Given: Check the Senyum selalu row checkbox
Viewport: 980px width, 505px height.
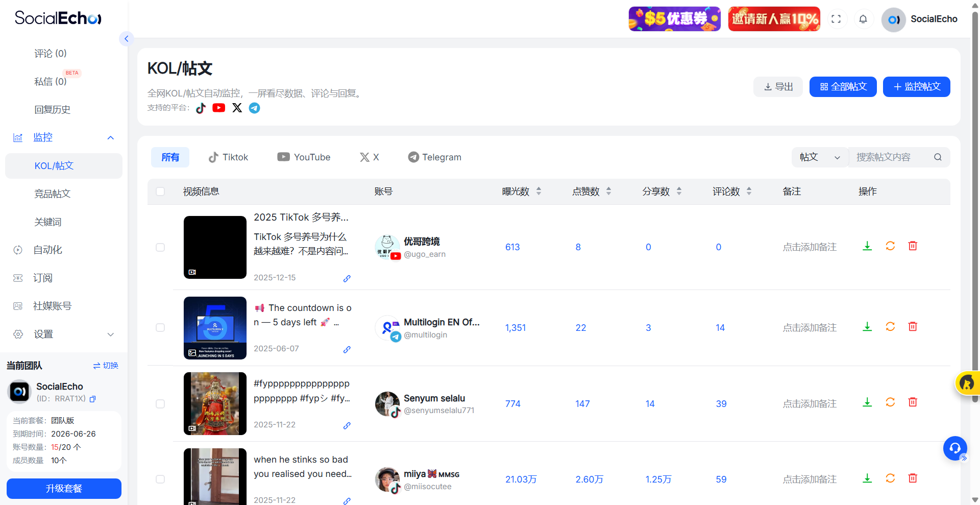Looking at the screenshot, I should click(x=160, y=404).
